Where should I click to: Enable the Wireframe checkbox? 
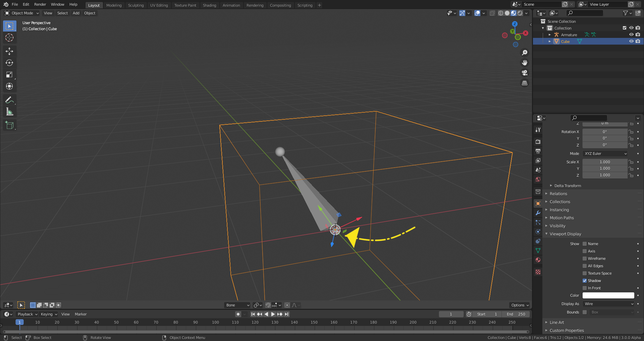(585, 259)
